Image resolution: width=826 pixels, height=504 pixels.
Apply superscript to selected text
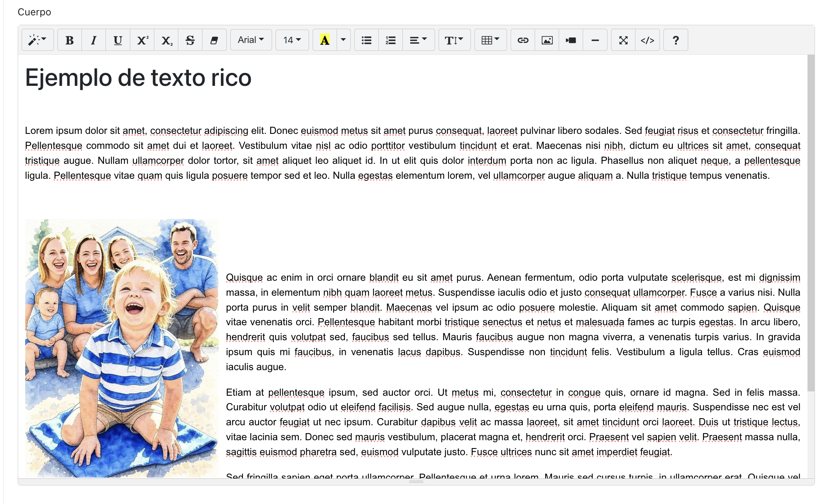[x=142, y=40]
